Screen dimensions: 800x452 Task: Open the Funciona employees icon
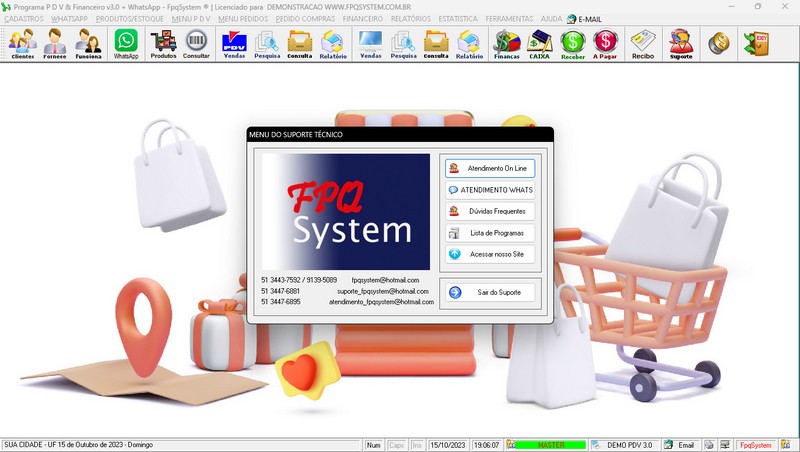tap(88, 44)
